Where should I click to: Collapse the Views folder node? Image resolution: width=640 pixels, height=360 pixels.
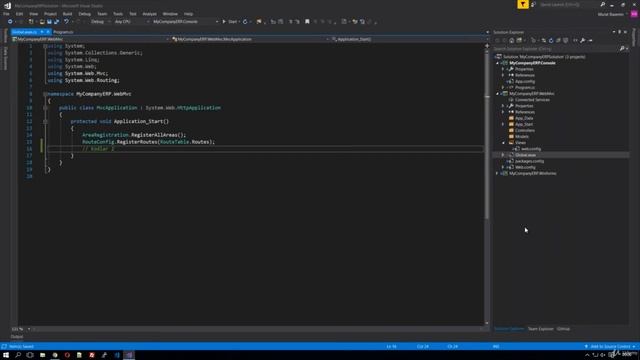pyautogui.click(x=503, y=143)
